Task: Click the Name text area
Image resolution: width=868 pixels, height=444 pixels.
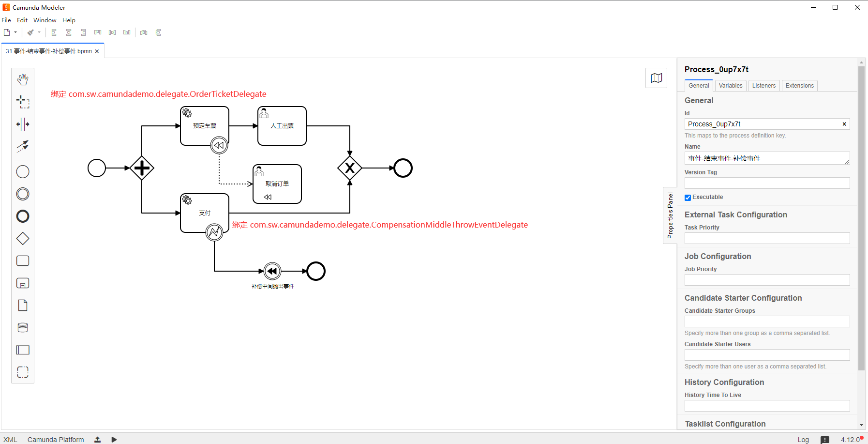Action: point(767,158)
